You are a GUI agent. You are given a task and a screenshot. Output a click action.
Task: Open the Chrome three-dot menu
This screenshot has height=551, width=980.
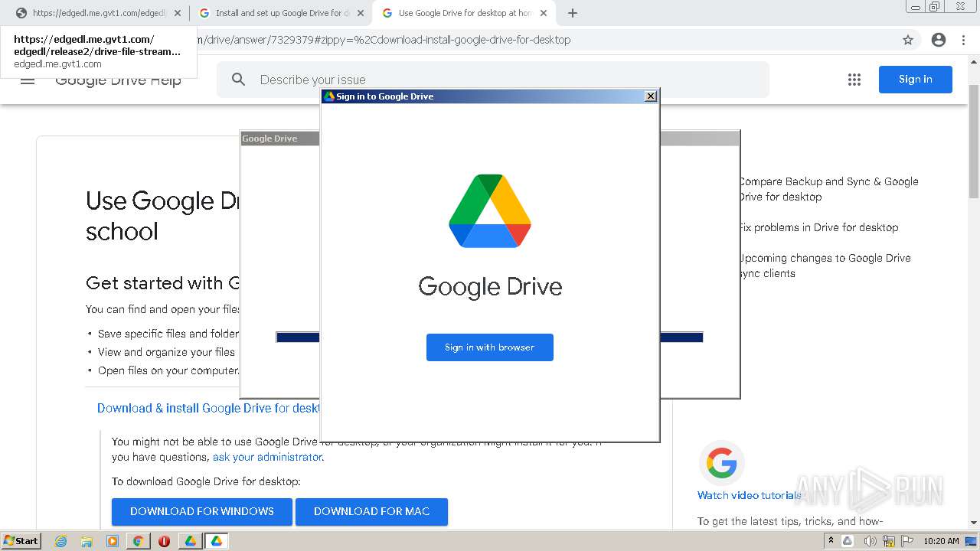[x=963, y=40]
